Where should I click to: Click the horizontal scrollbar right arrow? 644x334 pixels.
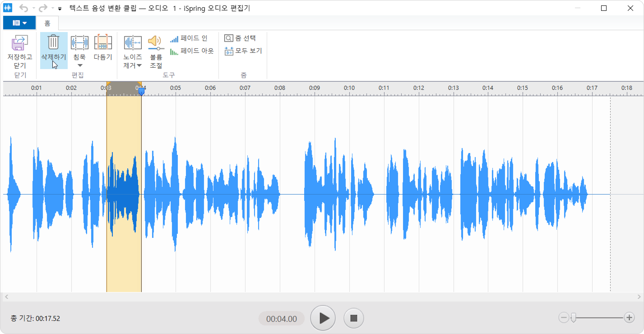[x=639, y=297]
